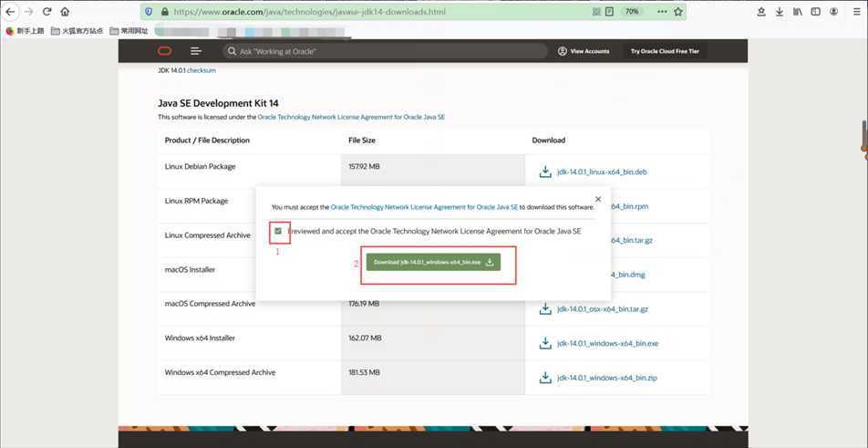Image resolution: width=868 pixels, height=448 pixels.
Task: Open license agreement link under Java SE Development Kit 14
Action: tap(351, 118)
